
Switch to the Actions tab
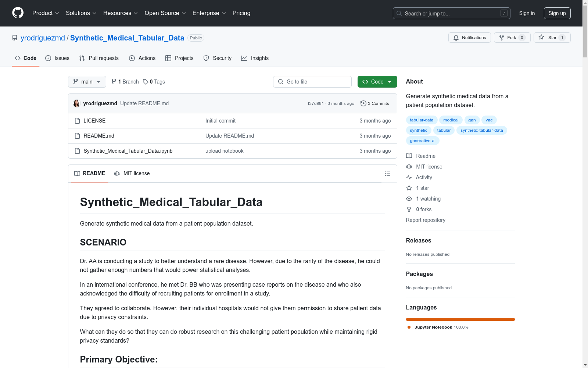[142, 58]
